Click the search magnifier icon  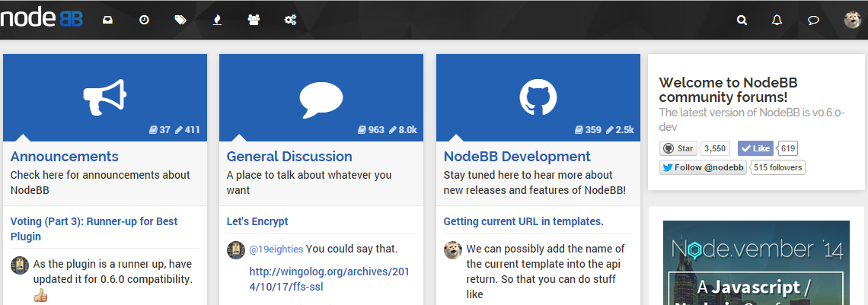point(742,21)
